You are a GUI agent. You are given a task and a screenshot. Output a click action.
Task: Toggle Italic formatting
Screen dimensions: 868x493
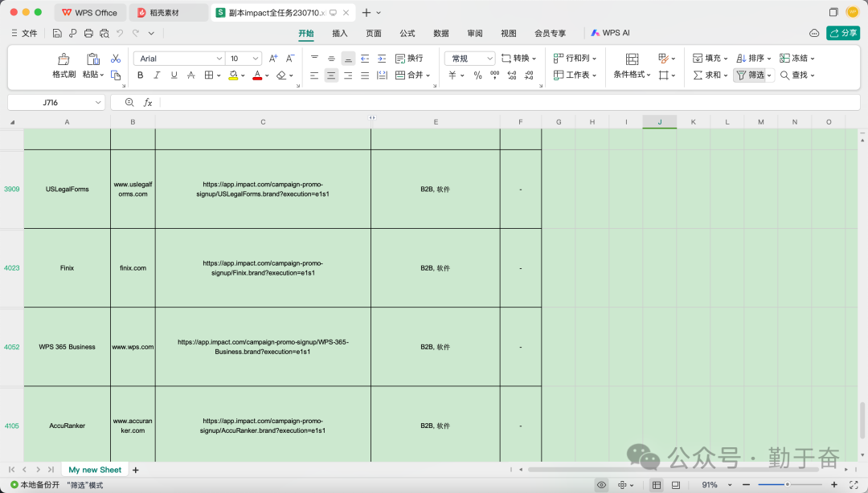tap(157, 75)
